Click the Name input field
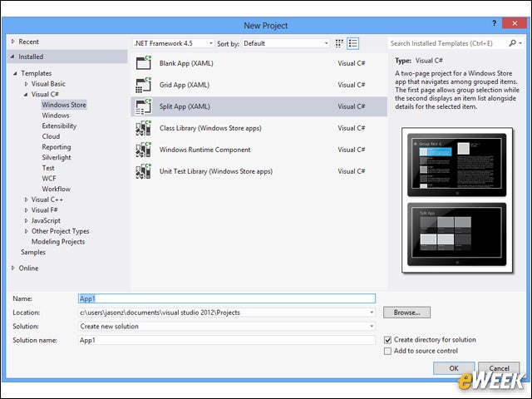 pos(227,298)
